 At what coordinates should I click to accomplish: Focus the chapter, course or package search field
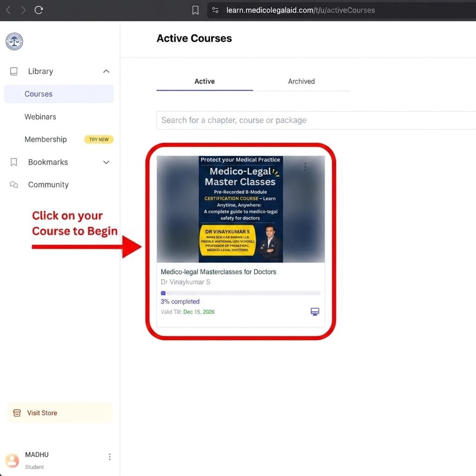click(x=316, y=120)
